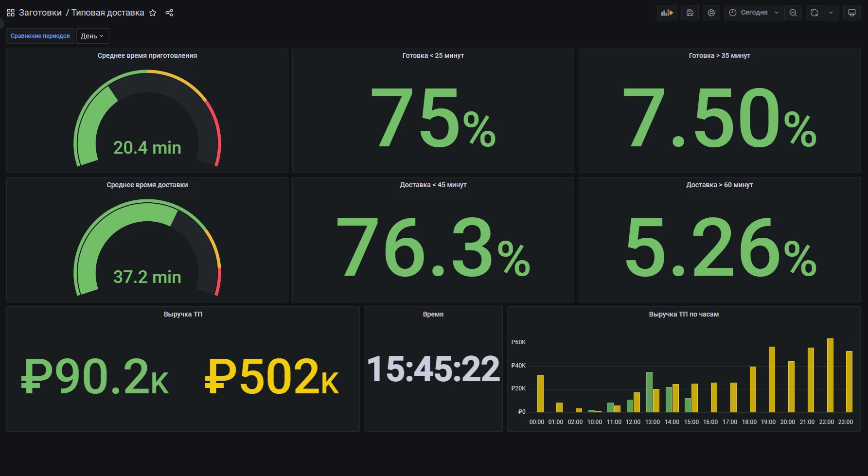Open the Сравнение периодов link
This screenshot has width=868, height=476.
point(40,36)
